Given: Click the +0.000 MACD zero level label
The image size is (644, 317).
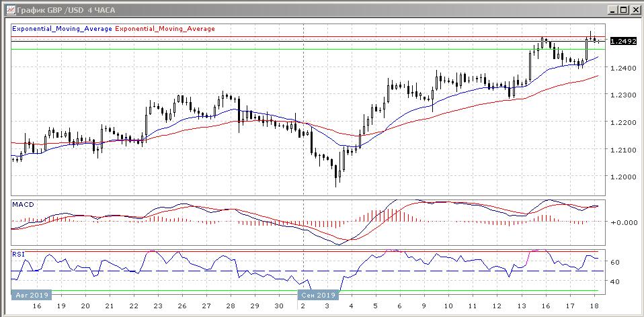Looking at the screenshot, I should tap(621, 222).
